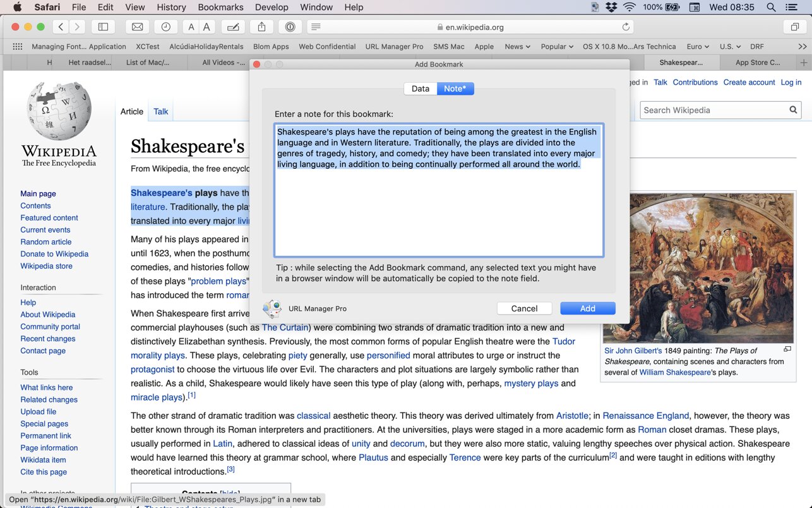Click inside the bookmark note text area
Screen dimensions: 812x508
click(x=438, y=209)
